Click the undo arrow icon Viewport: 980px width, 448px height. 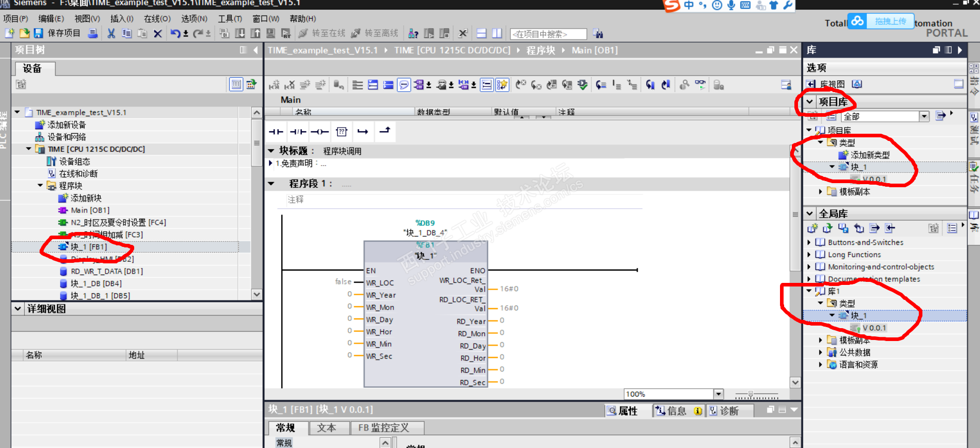click(175, 33)
